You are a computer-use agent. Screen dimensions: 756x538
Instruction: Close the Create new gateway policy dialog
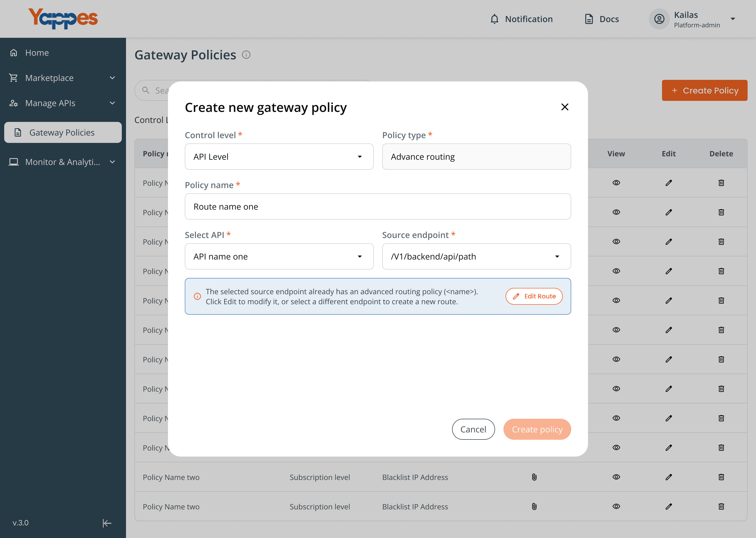pyautogui.click(x=565, y=107)
